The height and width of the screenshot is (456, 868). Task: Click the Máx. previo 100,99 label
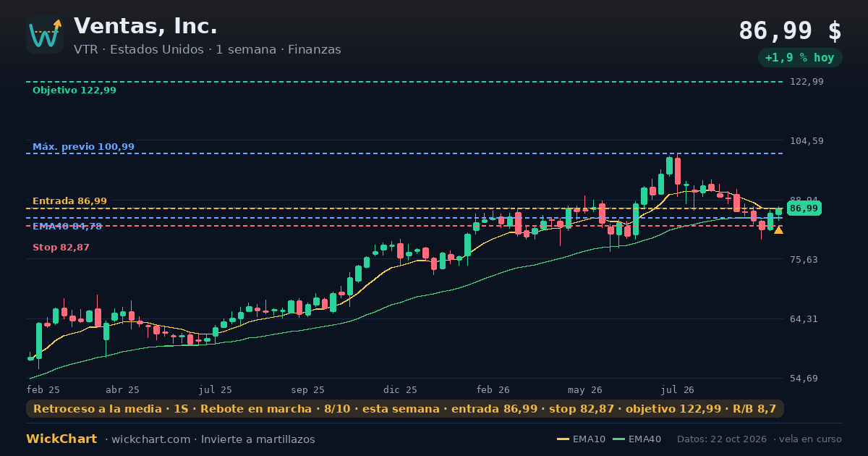[83, 147]
